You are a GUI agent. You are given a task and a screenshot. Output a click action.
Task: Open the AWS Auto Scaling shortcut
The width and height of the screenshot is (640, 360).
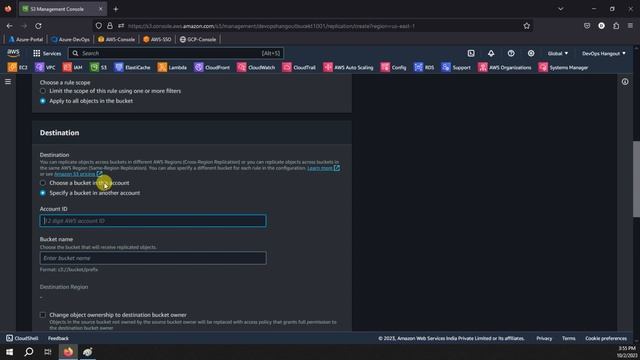348,67
